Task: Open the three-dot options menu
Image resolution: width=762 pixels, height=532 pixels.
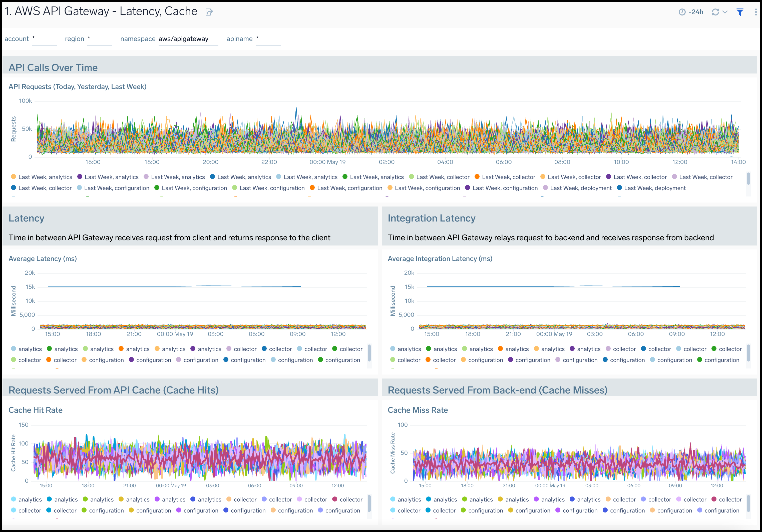Action: click(x=756, y=12)
